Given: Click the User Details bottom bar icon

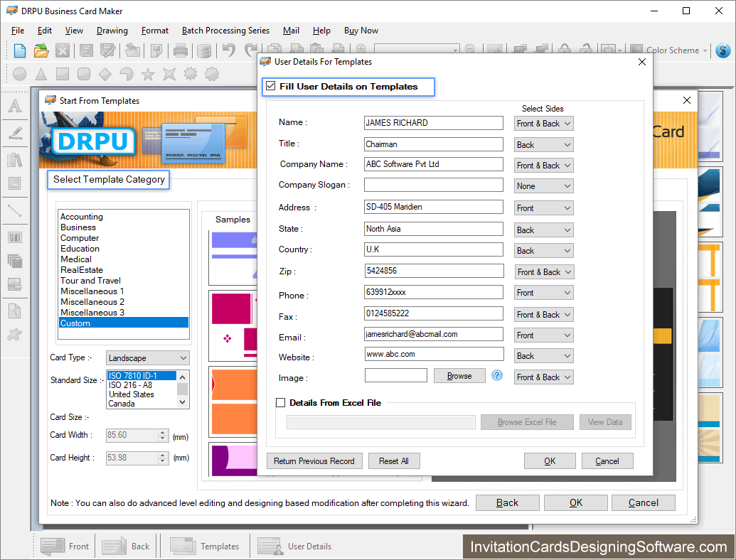Looking at the screenshot, I should coord(270,546).
